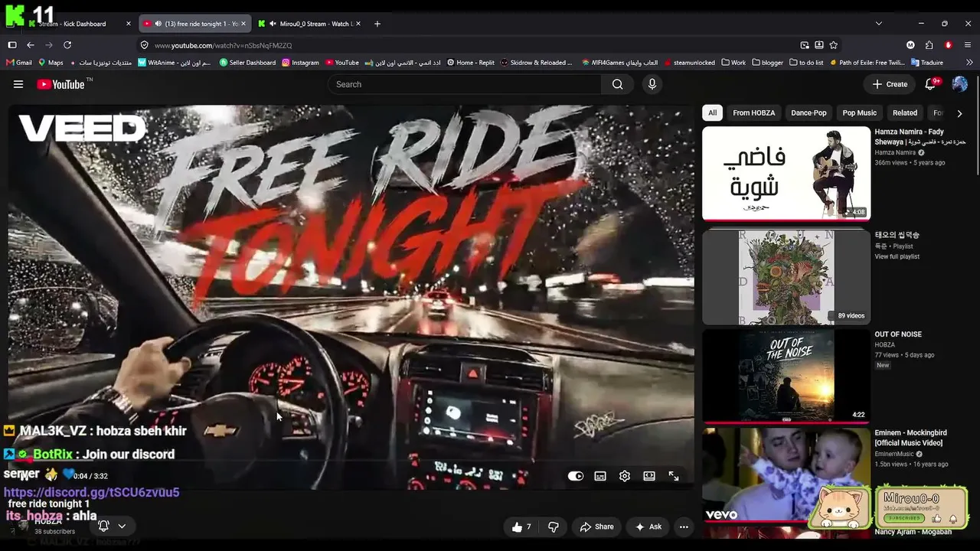Open the OUT OF NOISE video title

pyautogui.click(x=898, y=334)
